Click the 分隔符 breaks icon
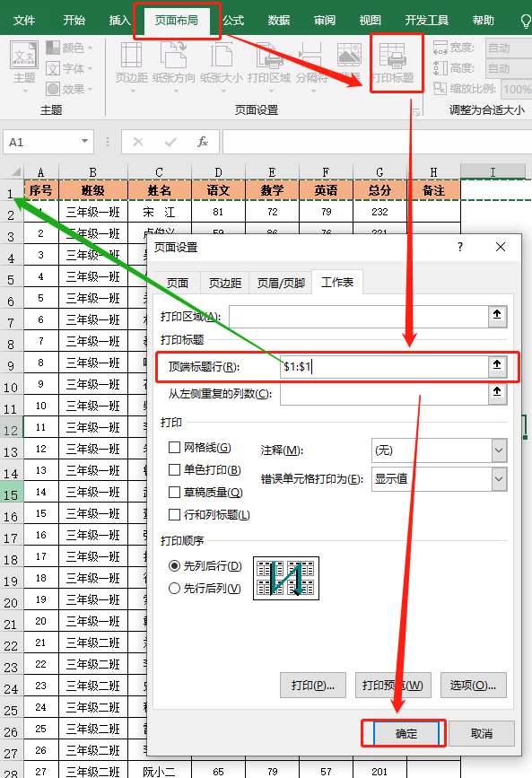The image size is (532, 778). [x=311, y=55]
